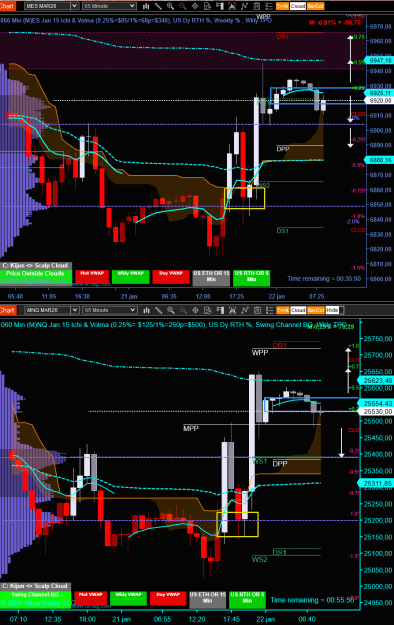Viewport: 394px width, 625px height.
Task: Select the Chart tab of MNQ window
Action: pos(7,310)
